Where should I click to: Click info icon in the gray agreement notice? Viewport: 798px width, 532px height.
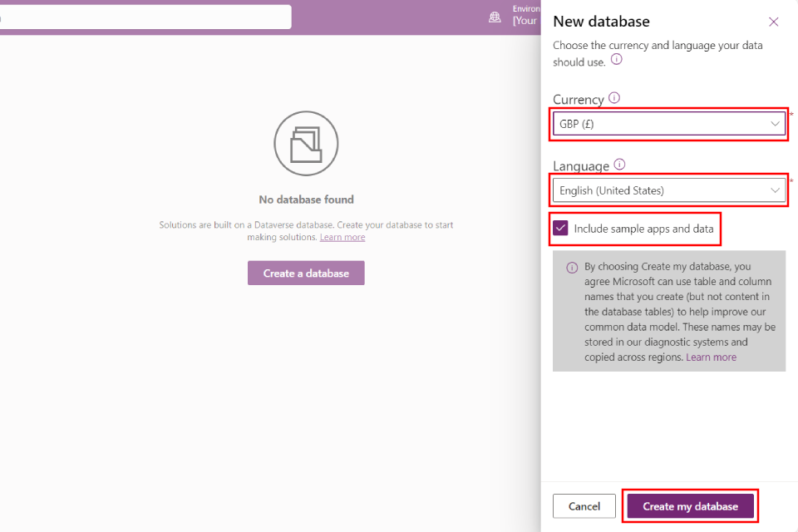[x=572, y=268]
